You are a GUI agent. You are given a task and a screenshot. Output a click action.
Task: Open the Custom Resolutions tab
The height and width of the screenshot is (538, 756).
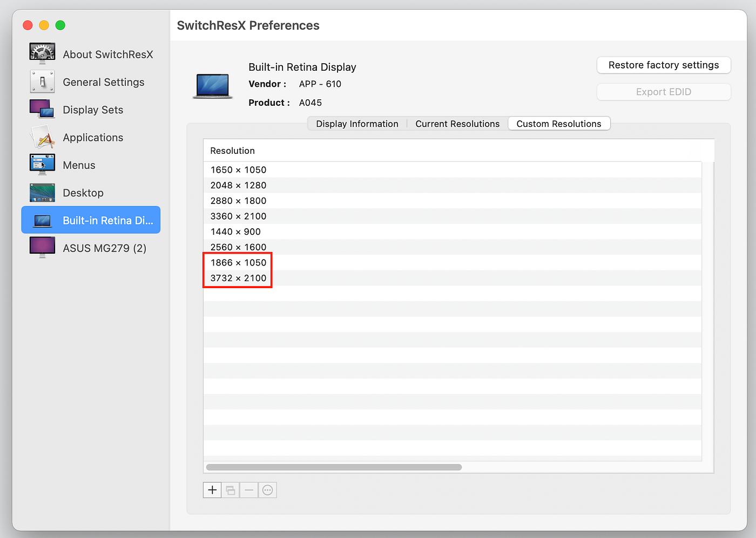pyautogui.click(x=559, y=124)
